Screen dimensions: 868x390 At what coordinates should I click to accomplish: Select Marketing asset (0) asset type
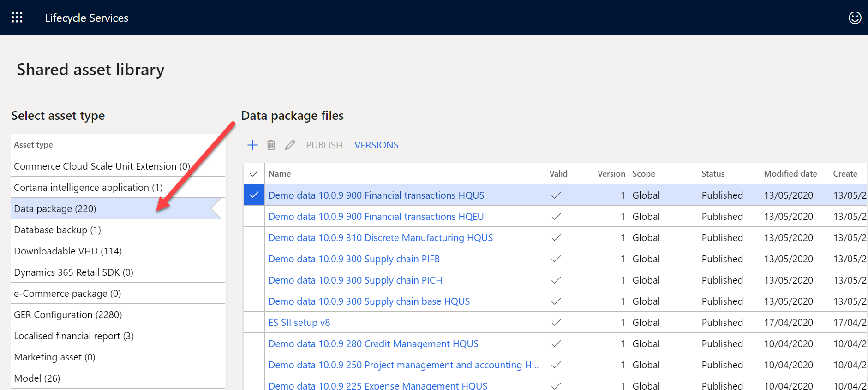click(118, 357)
